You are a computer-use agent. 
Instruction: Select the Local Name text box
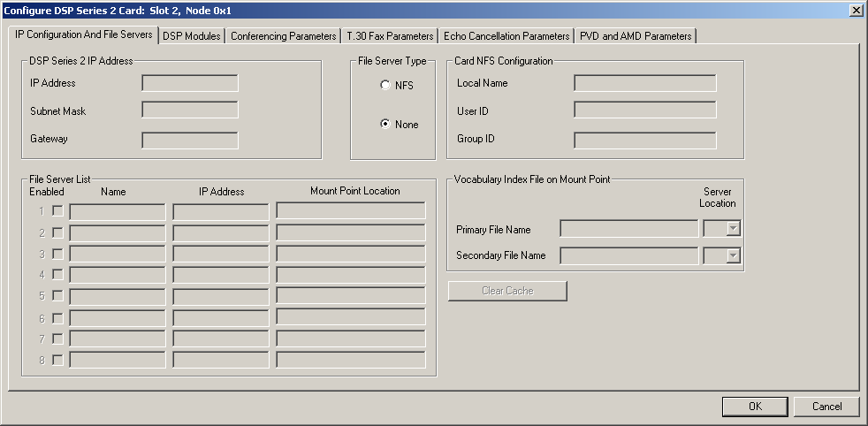tap(644, 83)
